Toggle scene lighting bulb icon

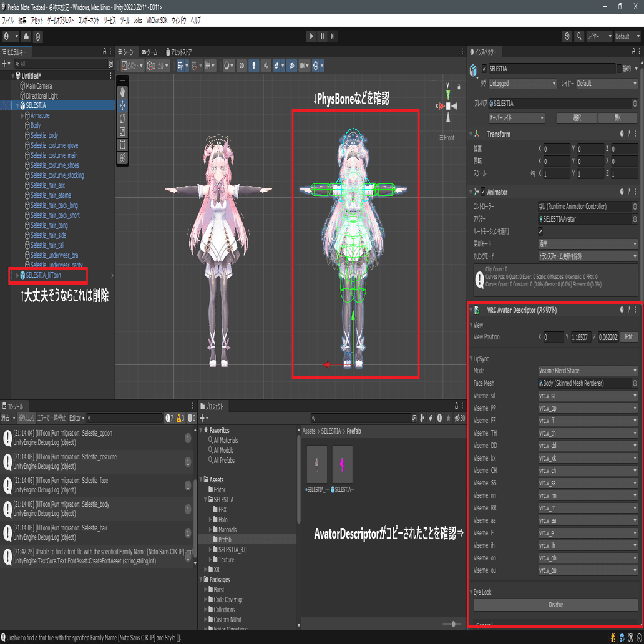point(254,66)
